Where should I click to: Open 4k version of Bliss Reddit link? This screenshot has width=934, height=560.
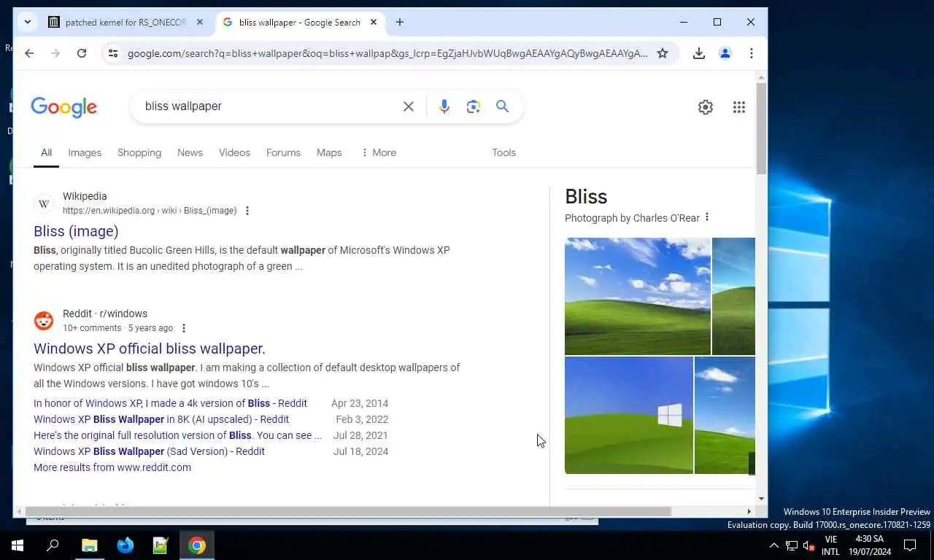[170, 403]
